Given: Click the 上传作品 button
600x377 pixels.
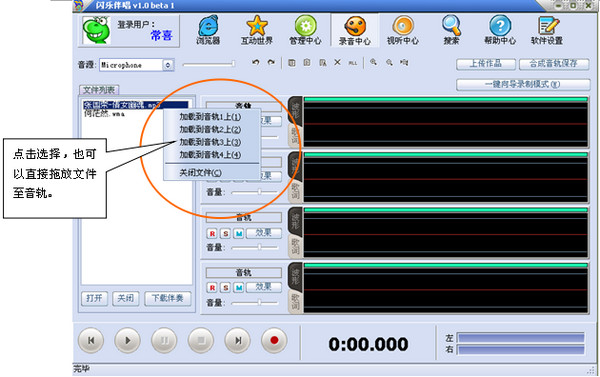Looking at the screenshot, I should pos(486,64).
